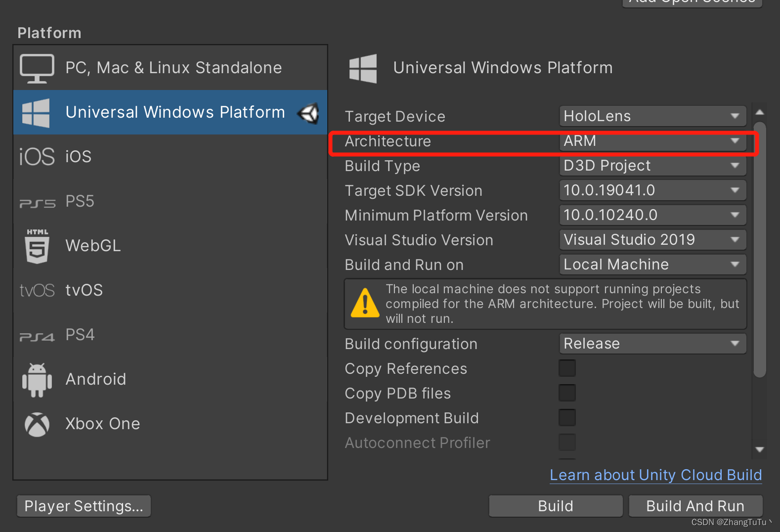
Task: Click the Copy PDB files label
Action: coord(398,394)
